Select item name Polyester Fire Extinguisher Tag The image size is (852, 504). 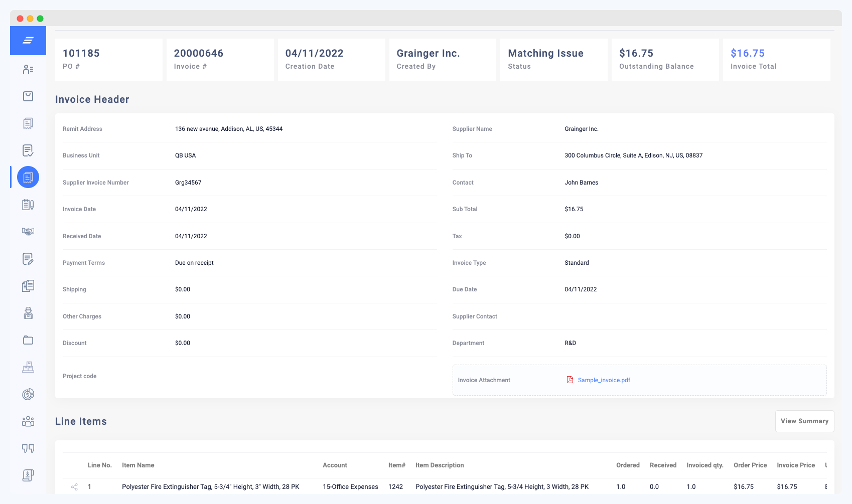211,486
